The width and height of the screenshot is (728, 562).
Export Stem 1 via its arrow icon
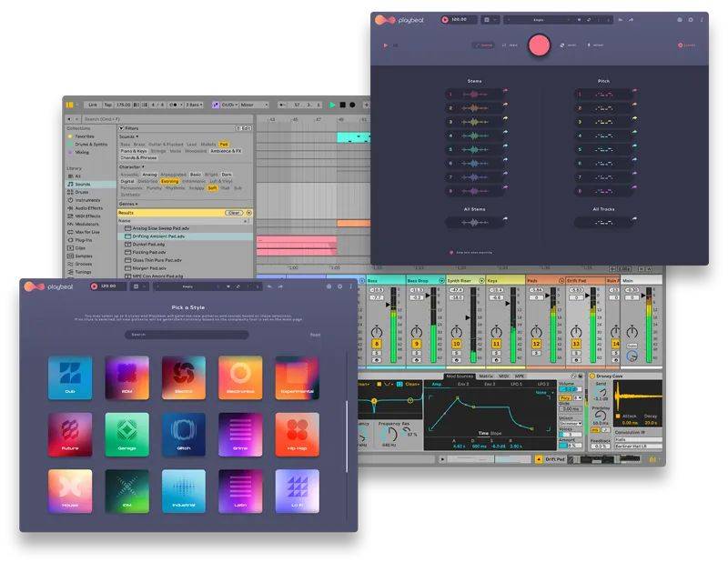pyautogui.click(x=505, y=91)
